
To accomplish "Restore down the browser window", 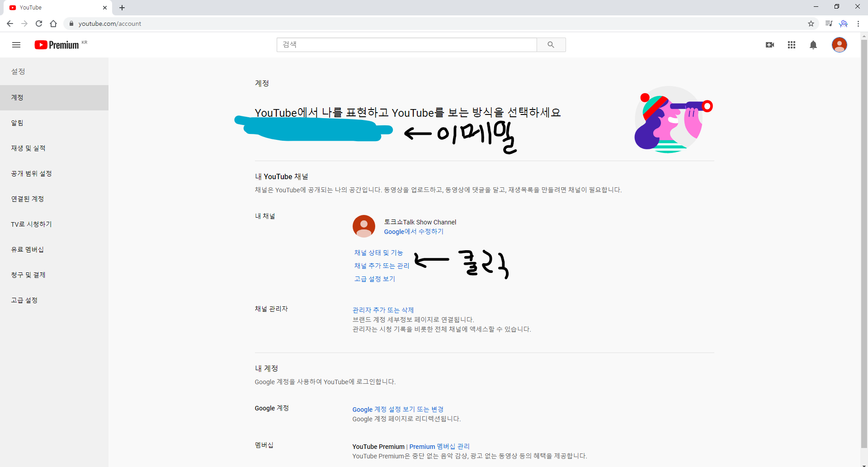I will tap(837, 7).
